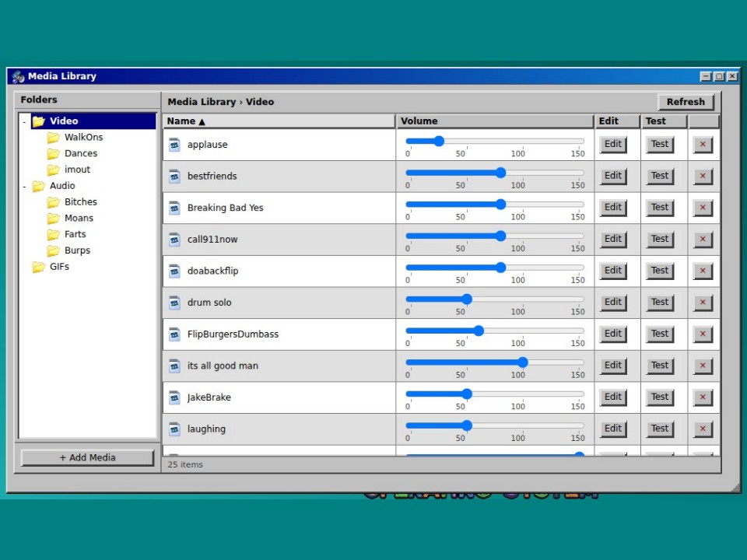Viewport: 747px width, 560px height.
Task: Click the applause volume slider handle
Action: coord(439,141)
